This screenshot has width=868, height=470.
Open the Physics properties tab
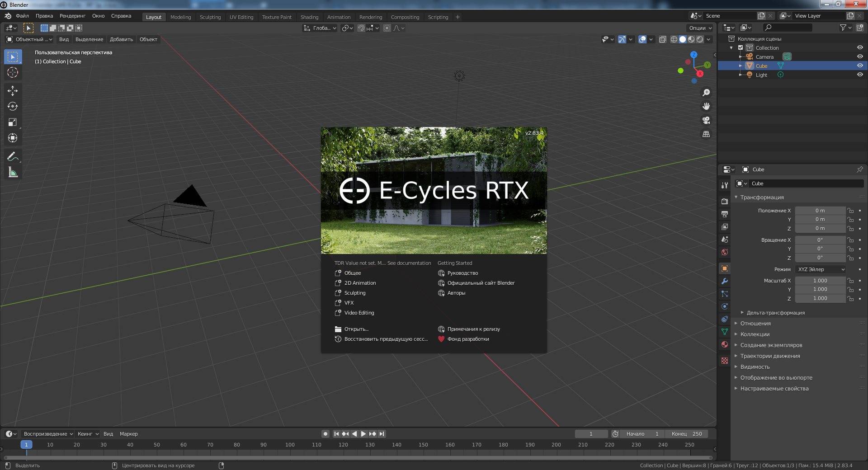(x=725, y=306)
